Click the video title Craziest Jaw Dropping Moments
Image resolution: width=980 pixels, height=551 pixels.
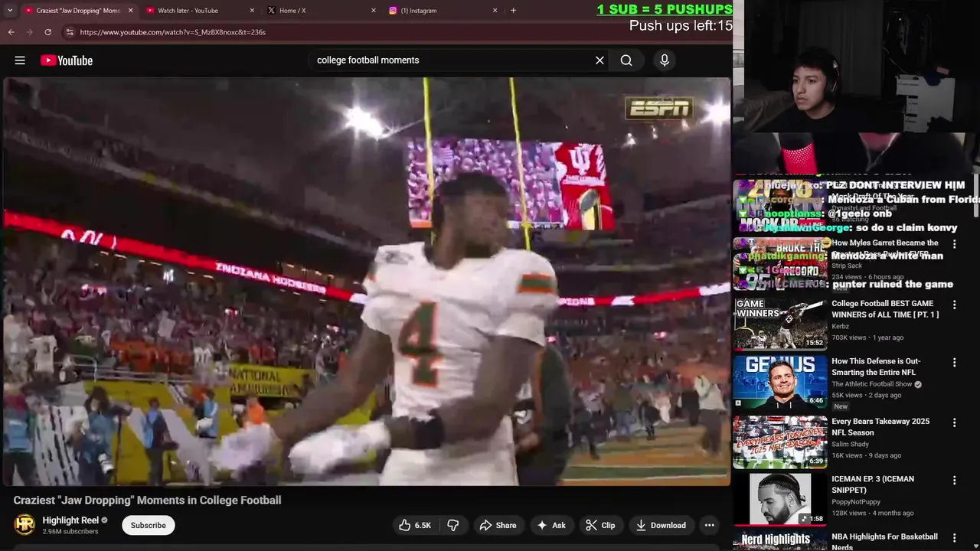tap(147, 500)
